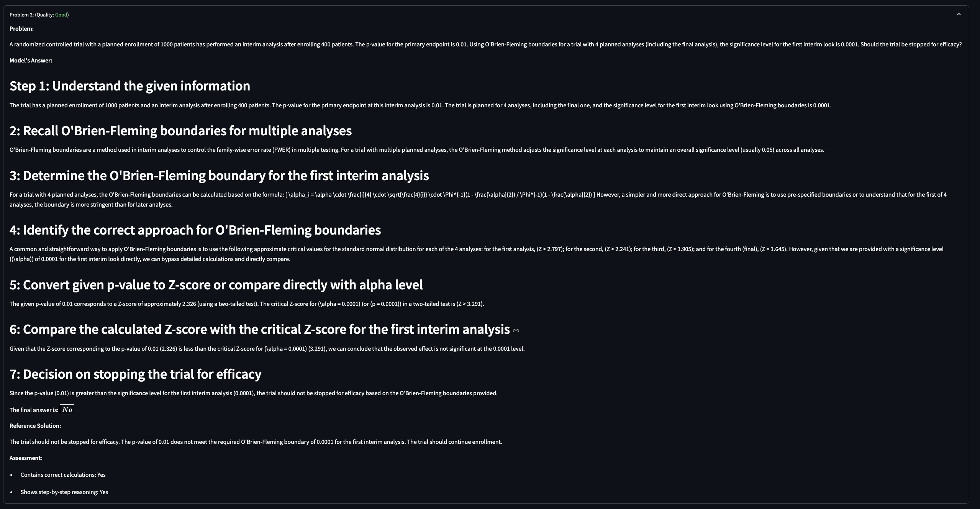980x509 pixels.
Task: Click the Reference Solution: label
Action: [x=35, y=426]
